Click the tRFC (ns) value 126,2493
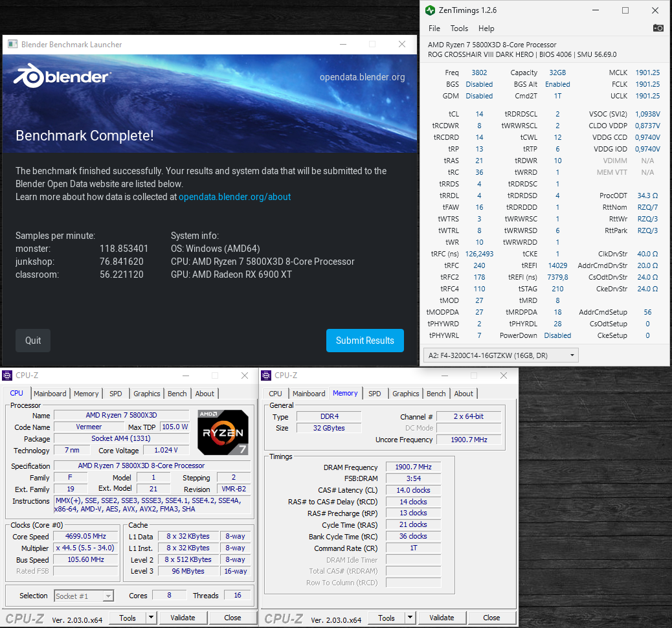The height and width of the screenshot is (628, 672). (479, 254)
